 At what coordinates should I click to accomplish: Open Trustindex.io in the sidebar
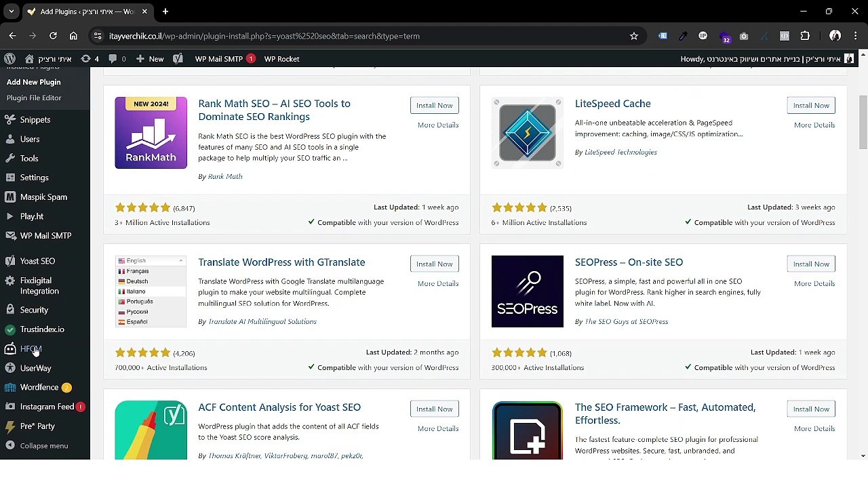point(42,329)
